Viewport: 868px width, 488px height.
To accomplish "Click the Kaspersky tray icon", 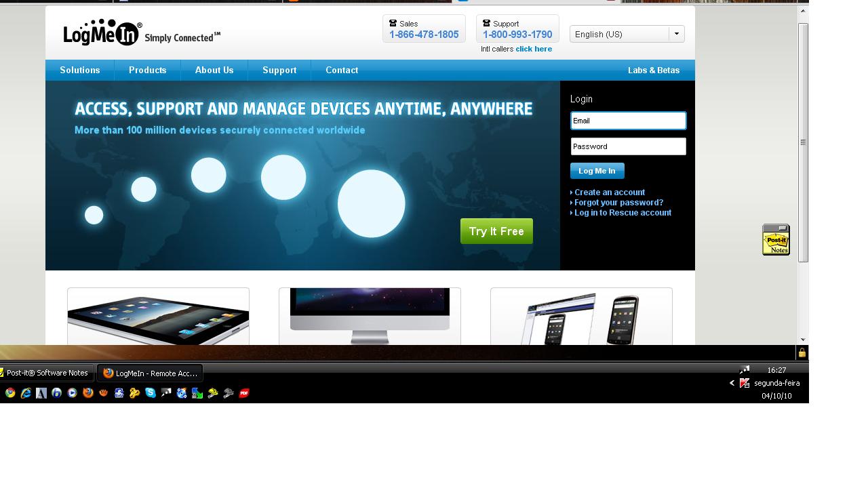I will point(745,383).
